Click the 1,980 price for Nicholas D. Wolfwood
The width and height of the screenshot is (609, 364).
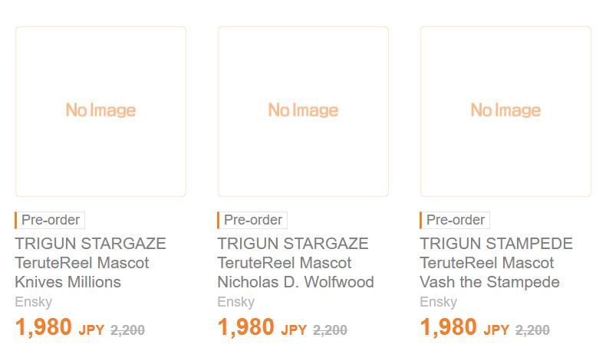tap(245, 328)
